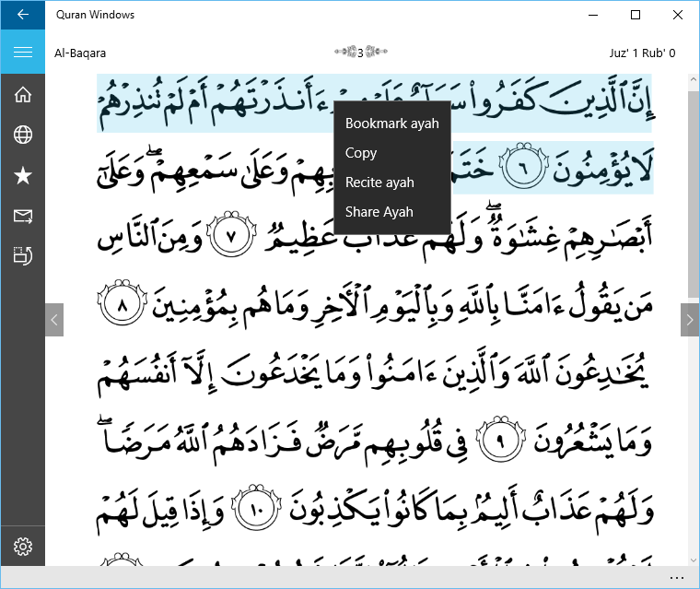700x589 pixels.
Task: Click the mail feedback icon
Action: click(x=23, y=217)
